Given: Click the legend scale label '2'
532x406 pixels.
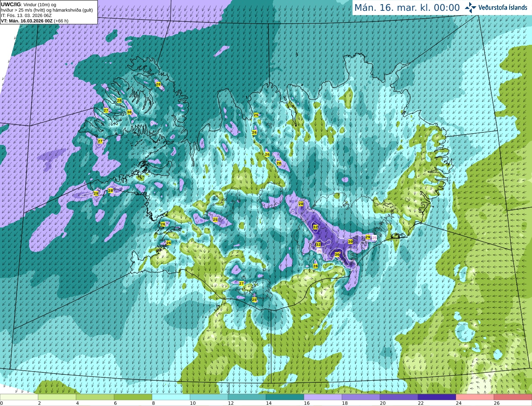Looking at the screenshot, I should (39, 403).
